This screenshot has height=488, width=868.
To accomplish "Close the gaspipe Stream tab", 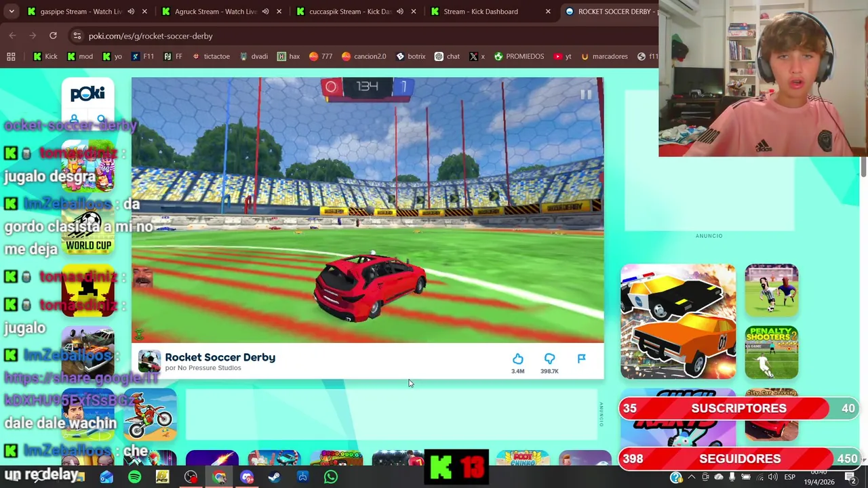I will click(x=144, y=12).
